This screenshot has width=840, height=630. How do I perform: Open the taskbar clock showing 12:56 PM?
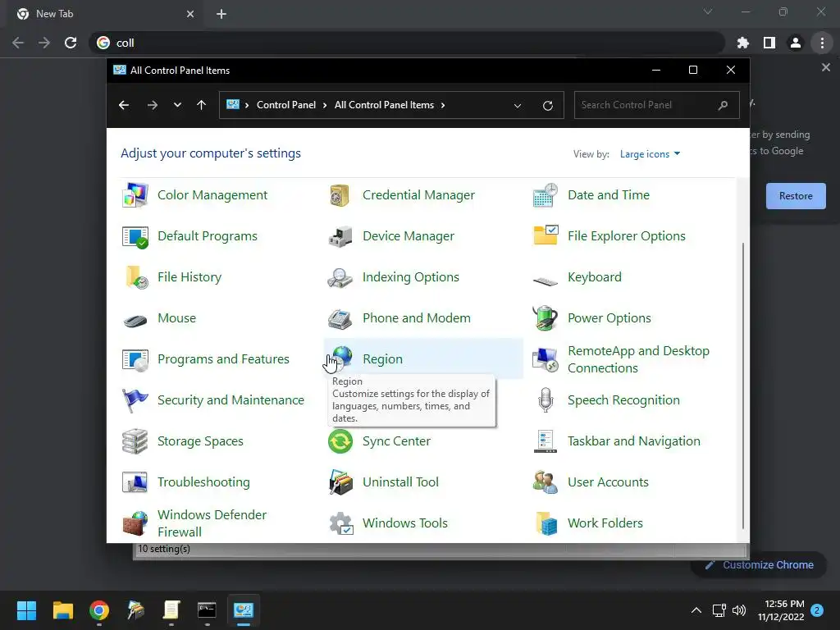[781, 610]
